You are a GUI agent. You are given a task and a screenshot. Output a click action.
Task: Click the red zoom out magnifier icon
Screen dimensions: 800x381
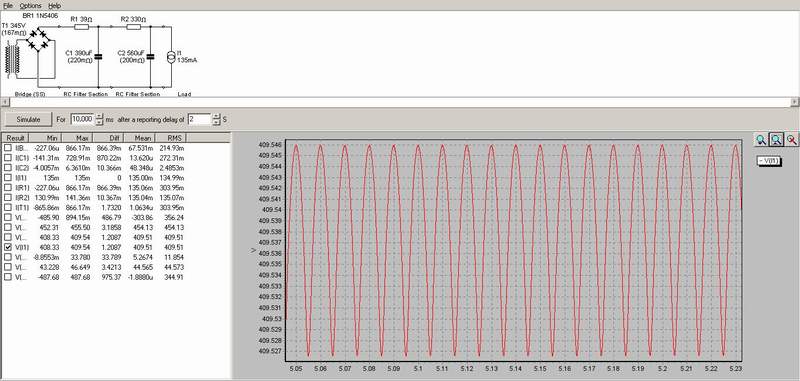click(791, 139)
